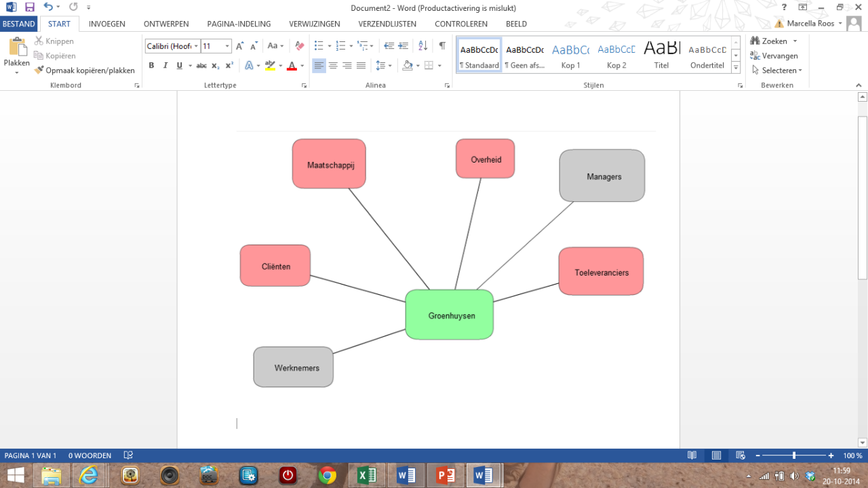Switch to the PAGINA-INDELING tab
The width and height of the screenshot is (868, 488).
tap(239, 24)
